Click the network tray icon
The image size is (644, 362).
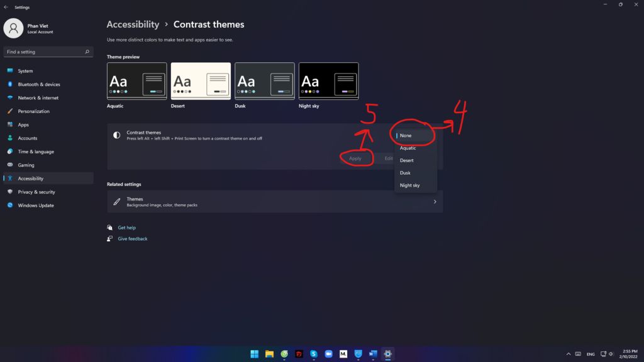pos(603,354)
